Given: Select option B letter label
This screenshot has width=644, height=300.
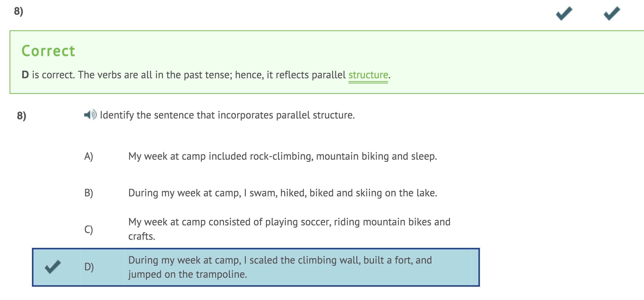Looking at the screenshot, I should point(89,193).
